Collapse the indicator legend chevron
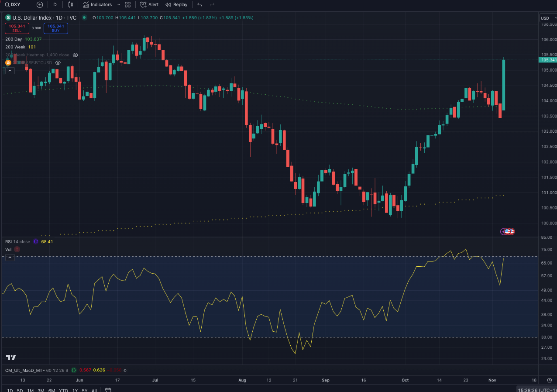The width and height of the screenshot is (557, 392). pos(10,258)
